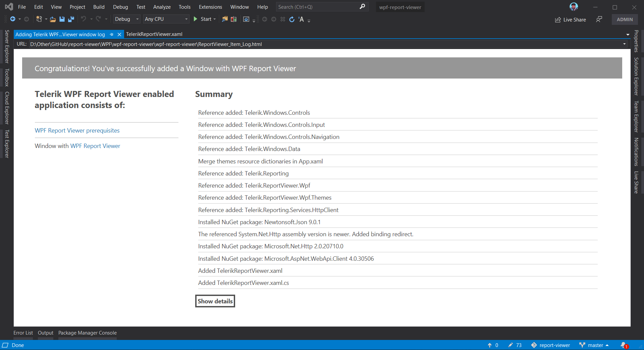The height and width of the screenshot is (350, 644).
Task: Expand the Undo history dropdown arrow
Action: (91, 19)
